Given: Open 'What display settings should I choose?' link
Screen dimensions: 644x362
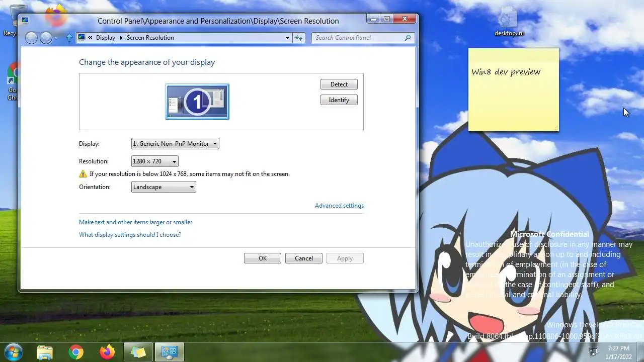Looking at the screenshot, I should (130, 235).
